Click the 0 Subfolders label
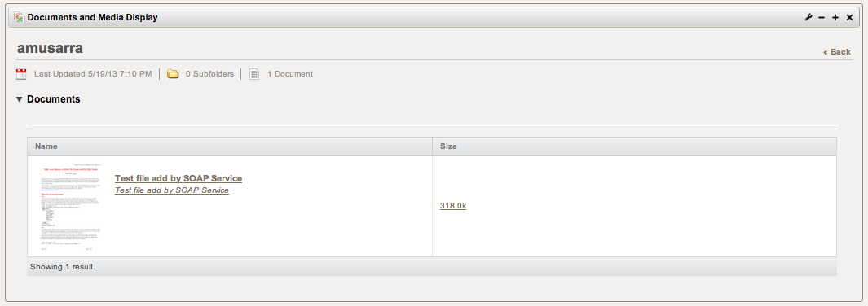Viewport: 868px width, 306px height. coord(209,74)
